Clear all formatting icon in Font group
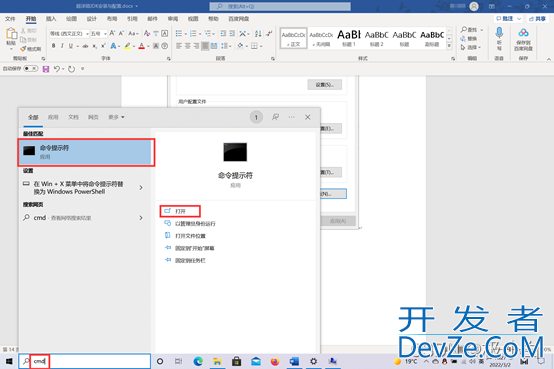 pos(147,33)
